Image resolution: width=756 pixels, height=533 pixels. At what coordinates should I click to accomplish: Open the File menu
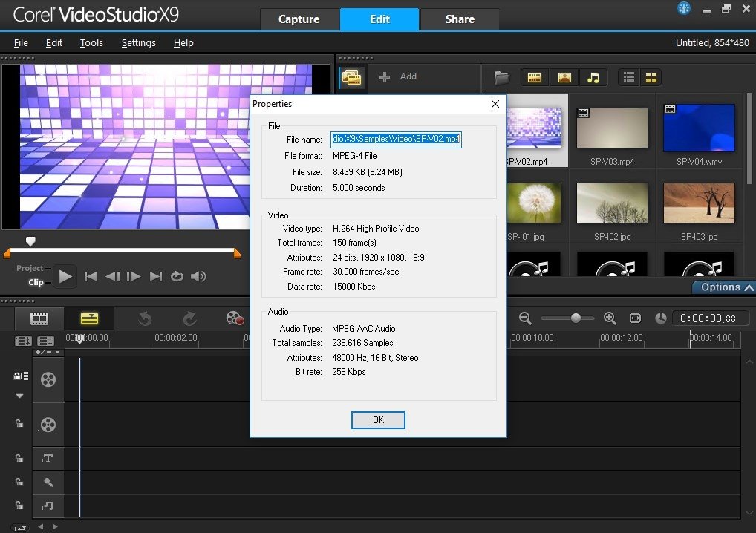pyautogui.click(x=21, y=43)
